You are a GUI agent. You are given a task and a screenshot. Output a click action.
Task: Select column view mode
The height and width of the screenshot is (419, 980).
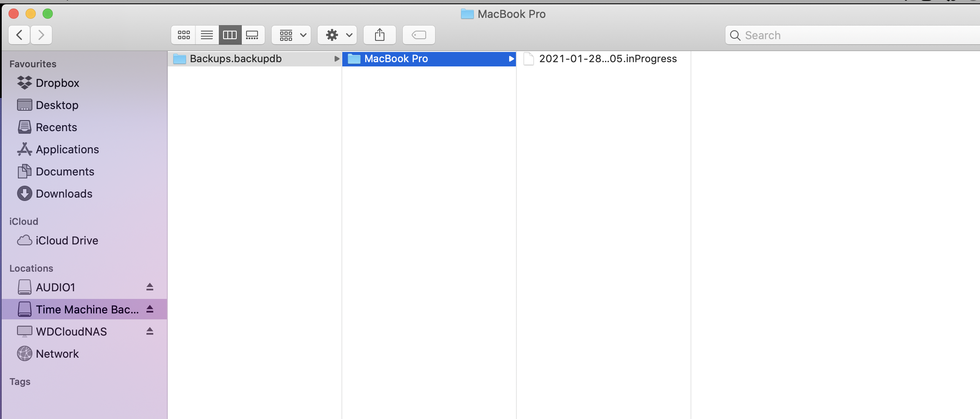click(x=230, y=35)
